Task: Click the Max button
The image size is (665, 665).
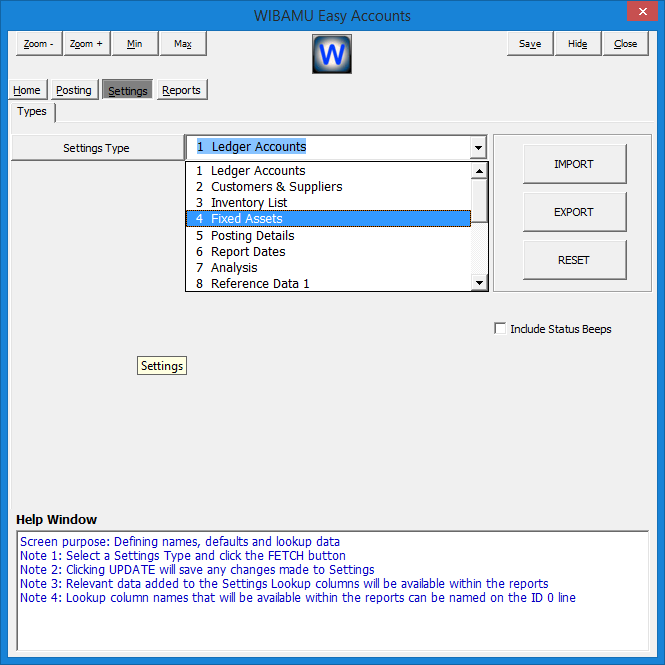Action: click(x=183, y=44)
